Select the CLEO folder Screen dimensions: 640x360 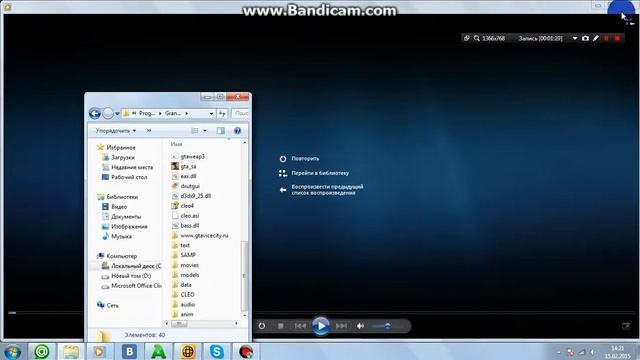click(x=183, y=295)
